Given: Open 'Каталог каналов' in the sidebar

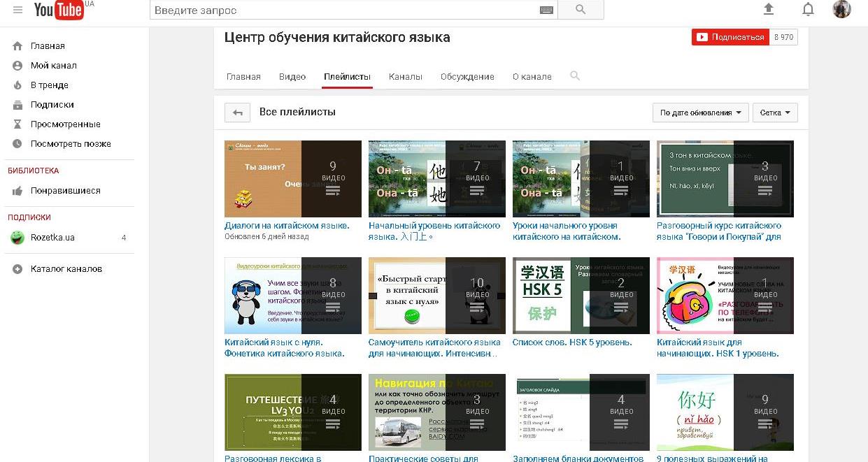Looking at the screenshot, I should [x=66, y=269].
